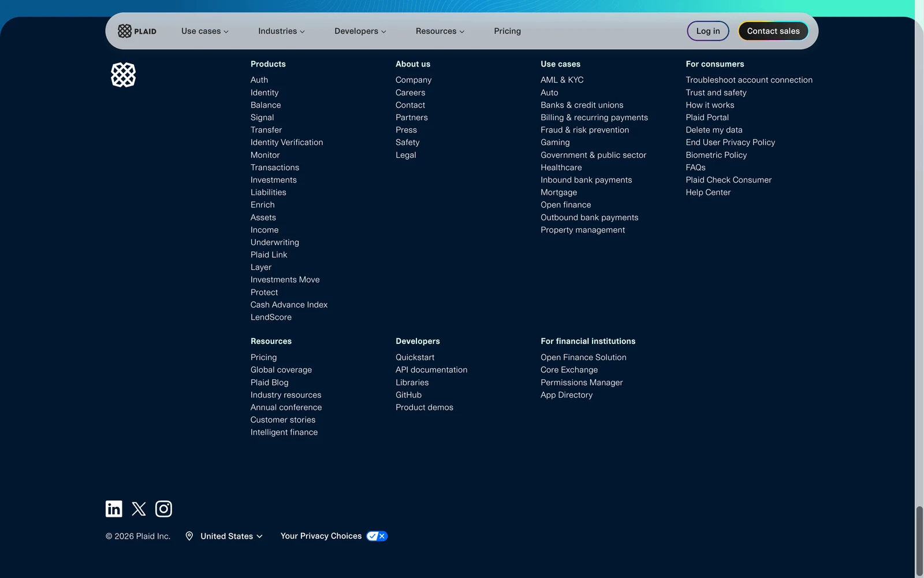Open Plaid's Instagram icon

tap(163, 509)
